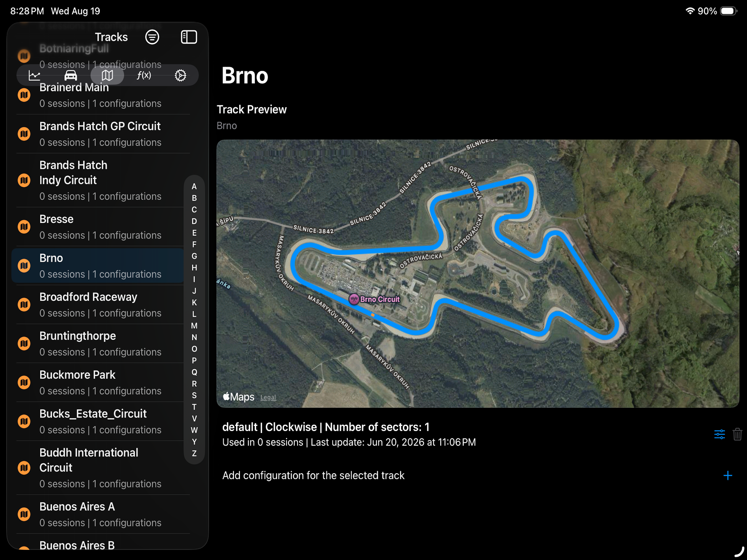747x560 pixels.
Task: Tap the 8:28 PM clock
Action: click(27, 11)
